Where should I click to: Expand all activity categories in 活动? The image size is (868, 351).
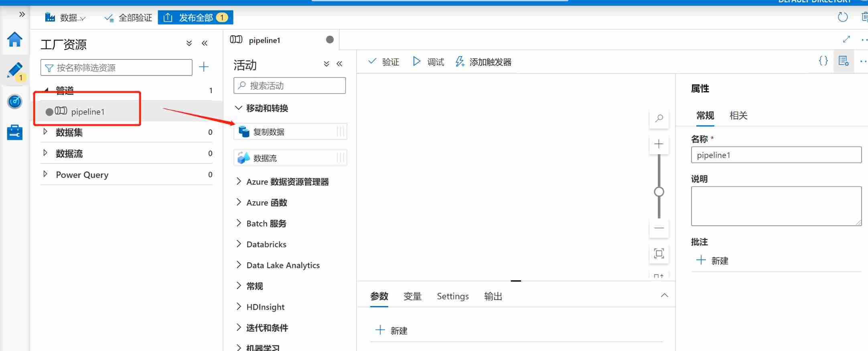point(327,64)
